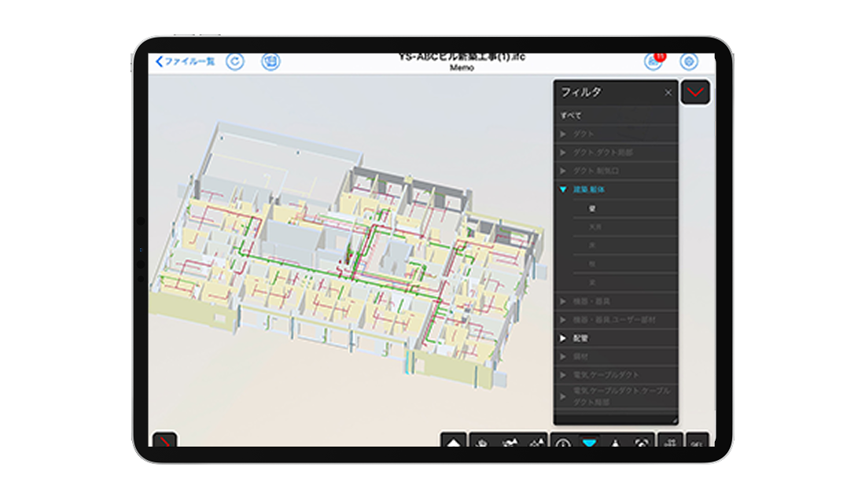Screen dimensions: 865x504
Task: Click the active blue filter funnel icon
Action: pyautogui.click(x=588, y=443)
